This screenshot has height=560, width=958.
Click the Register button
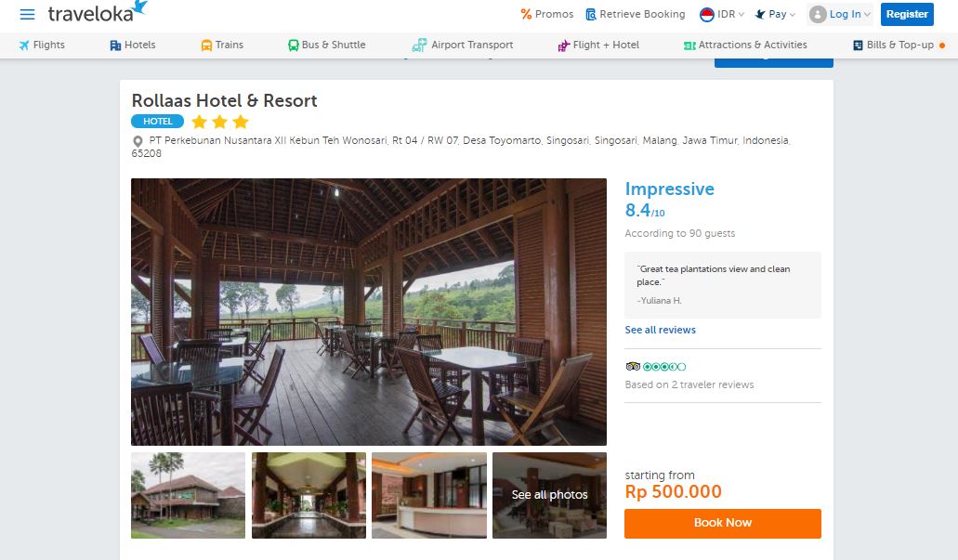coord(907,14)
